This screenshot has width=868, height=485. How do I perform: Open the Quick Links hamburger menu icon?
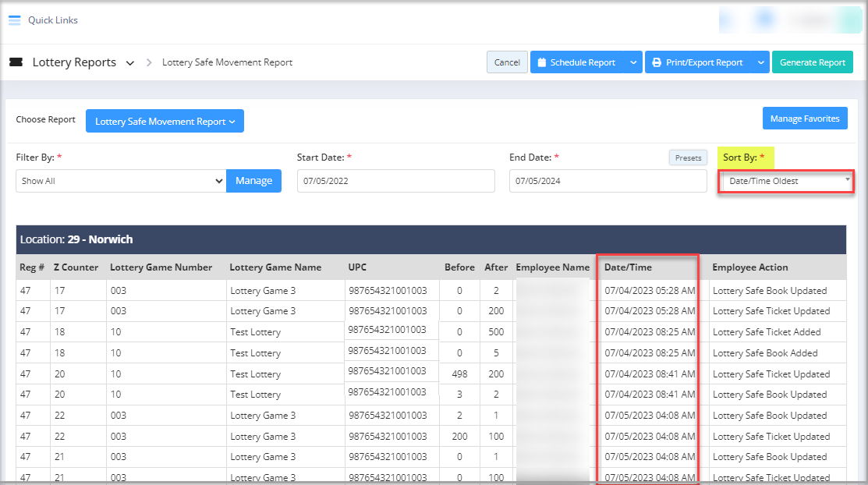[x=14, y=20]
